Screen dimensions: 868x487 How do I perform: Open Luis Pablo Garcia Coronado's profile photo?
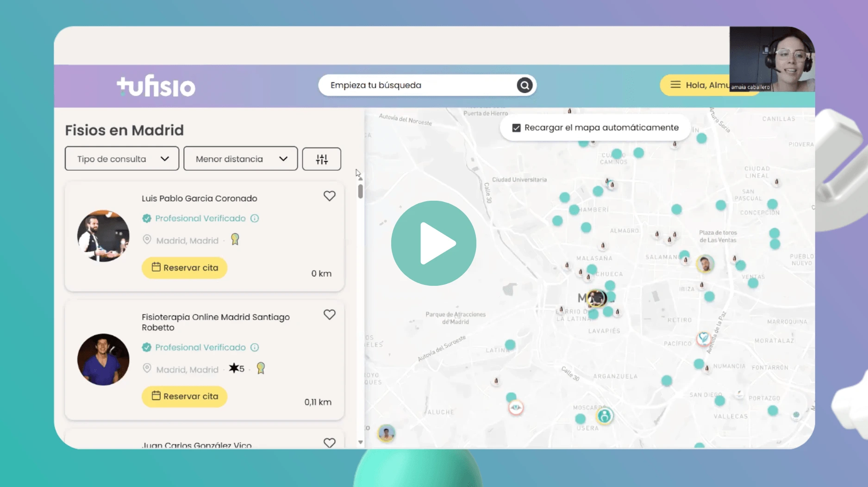tap(103, 236)
